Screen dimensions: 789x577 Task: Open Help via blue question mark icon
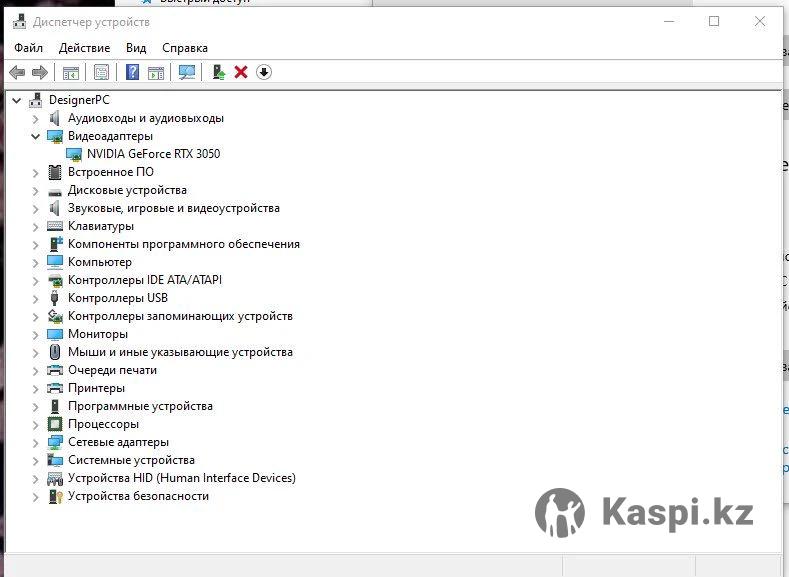click(x=132, y=72)
